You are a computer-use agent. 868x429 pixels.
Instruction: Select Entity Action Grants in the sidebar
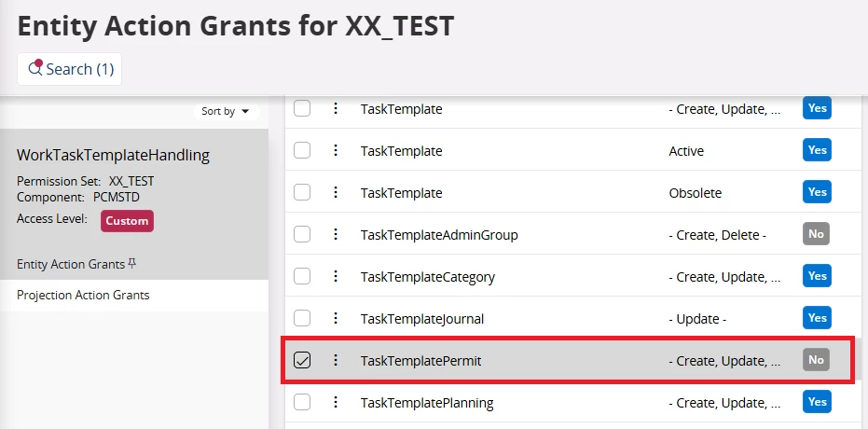71,264
